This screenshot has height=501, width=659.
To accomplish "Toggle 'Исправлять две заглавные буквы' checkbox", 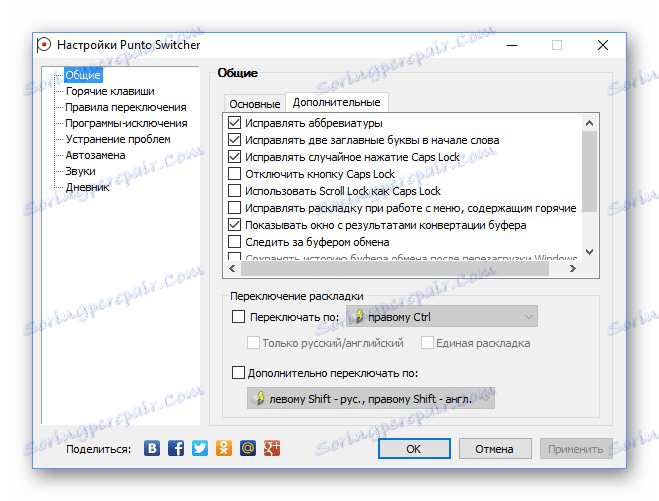I will [x=234, y=140].
